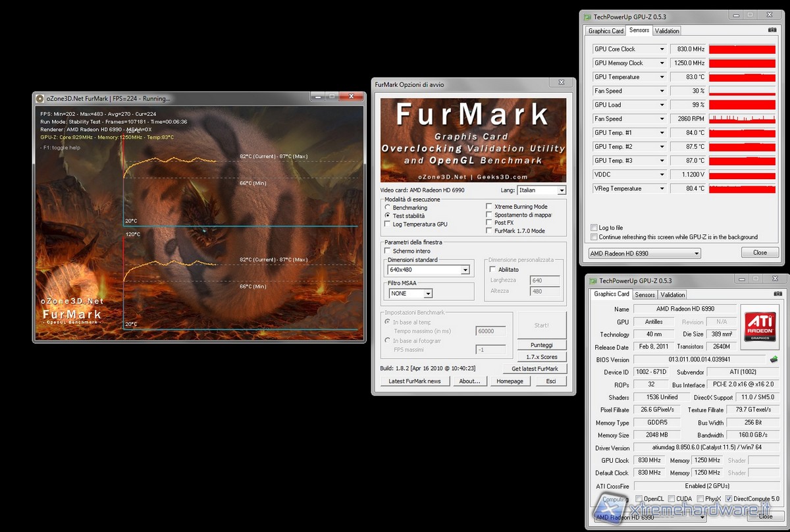790x532 pixels.
Task: Switch to the Validation tab in the Sensors window
Action: (667, 31)
